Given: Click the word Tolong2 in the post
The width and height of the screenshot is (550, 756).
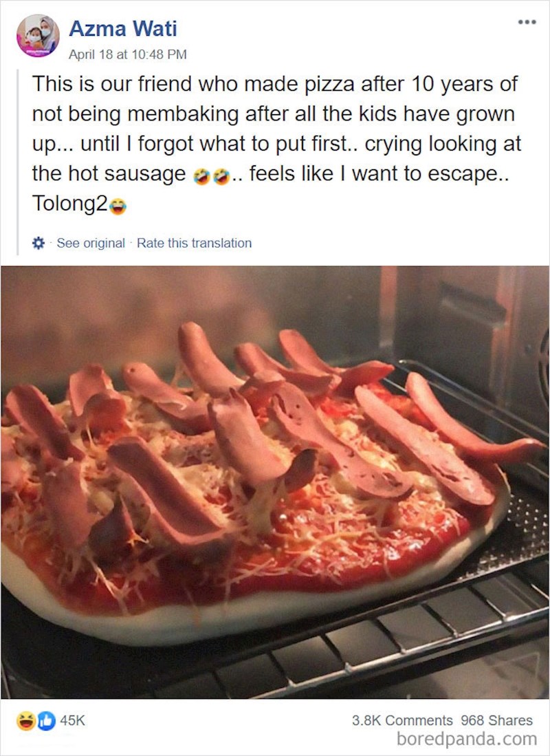Looking at the screenshot, I should pyautogui.click(x=69, y=204).
